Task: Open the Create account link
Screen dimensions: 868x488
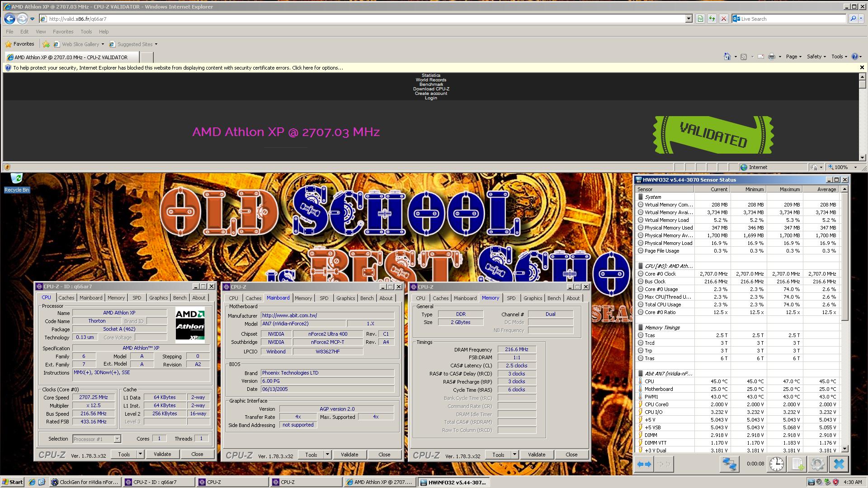Action: click(431, 94)
